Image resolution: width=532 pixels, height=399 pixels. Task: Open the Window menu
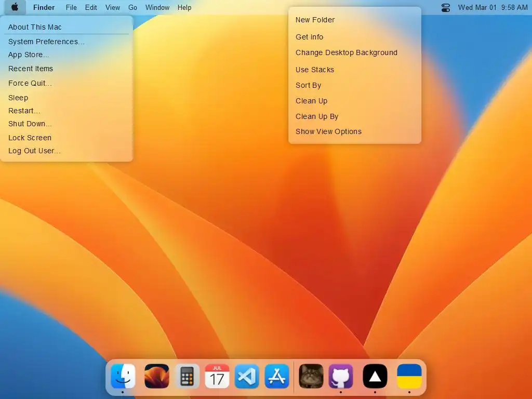pyautogui.click(x=157, y=7)
